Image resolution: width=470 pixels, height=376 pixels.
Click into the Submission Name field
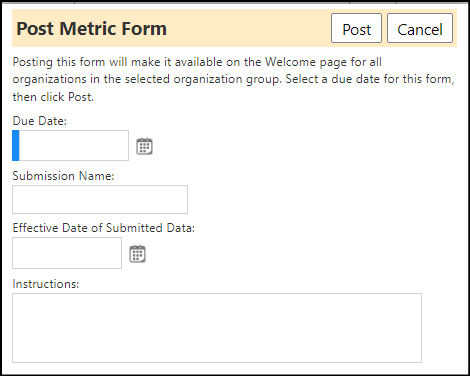click(100, 199)
